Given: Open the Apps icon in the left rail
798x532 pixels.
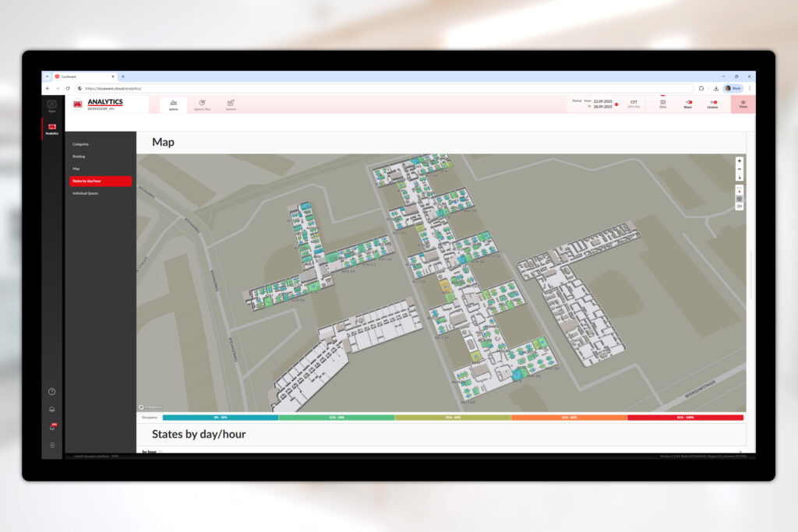Looking at the screenshot, I should coord(51,106).
